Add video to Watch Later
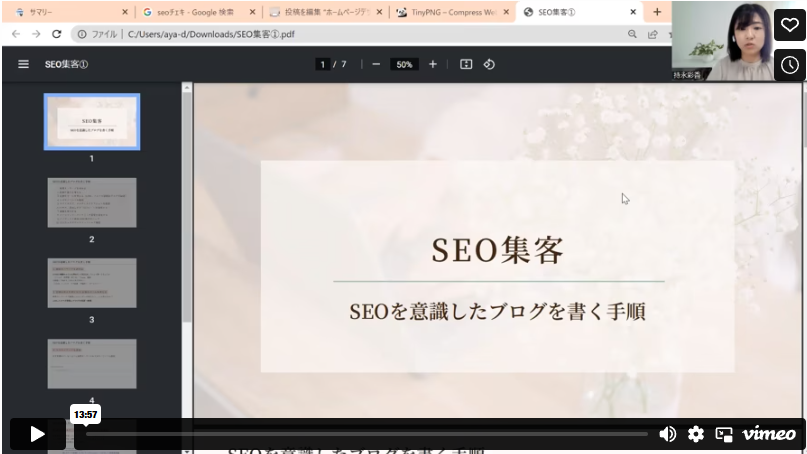 click(789, 65)
